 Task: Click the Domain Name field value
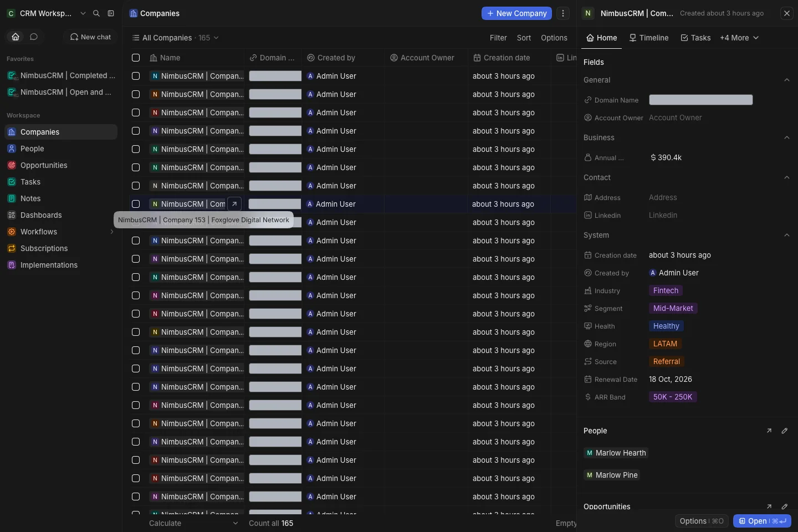coord(701,100)
